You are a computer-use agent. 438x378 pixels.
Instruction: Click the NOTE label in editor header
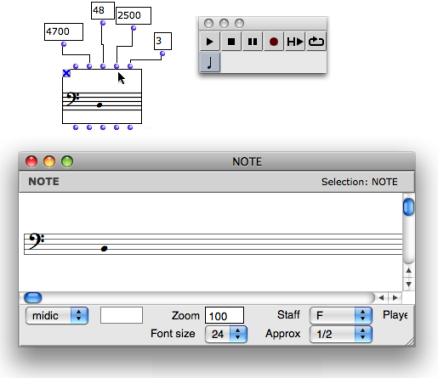pyautogui.click(x=44, y=182)
